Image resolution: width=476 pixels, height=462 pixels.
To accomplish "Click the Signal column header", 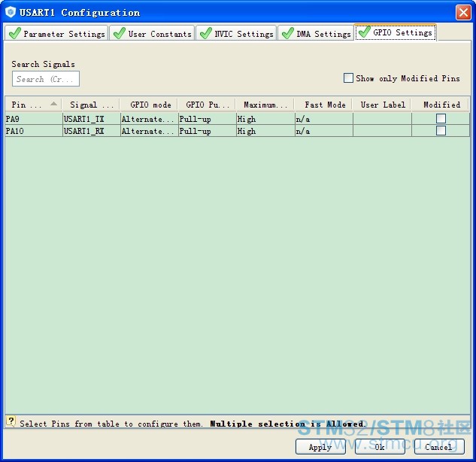I will tap(91, 105).
